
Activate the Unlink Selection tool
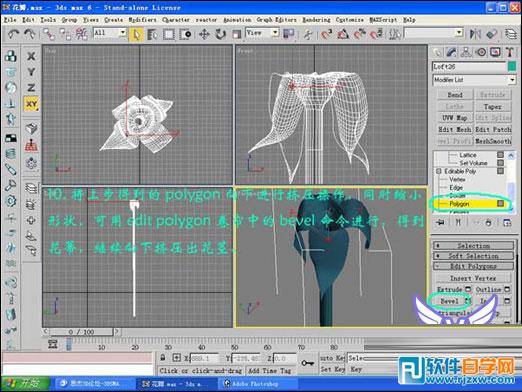click(x=65, y=34)
